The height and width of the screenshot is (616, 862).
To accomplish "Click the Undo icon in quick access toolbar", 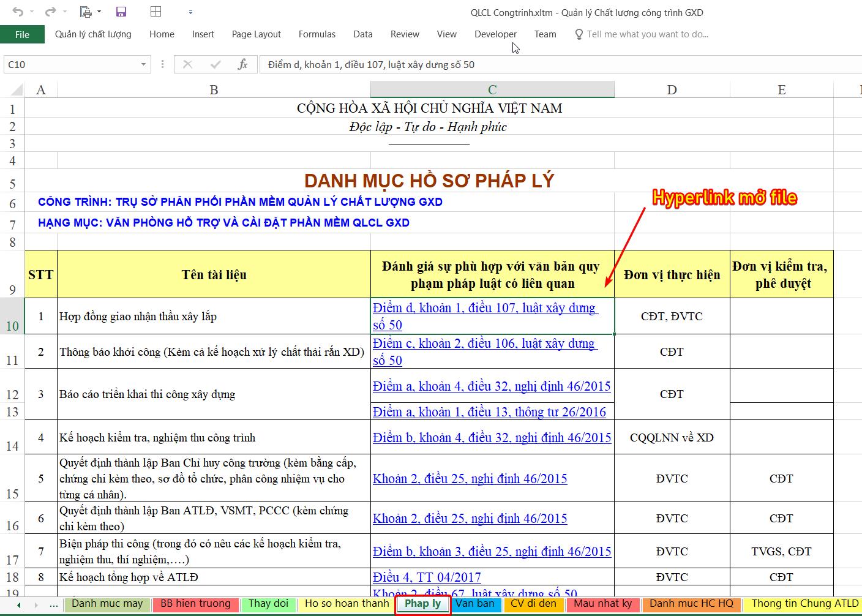I will pyautogui.click(x=18, y=12).
